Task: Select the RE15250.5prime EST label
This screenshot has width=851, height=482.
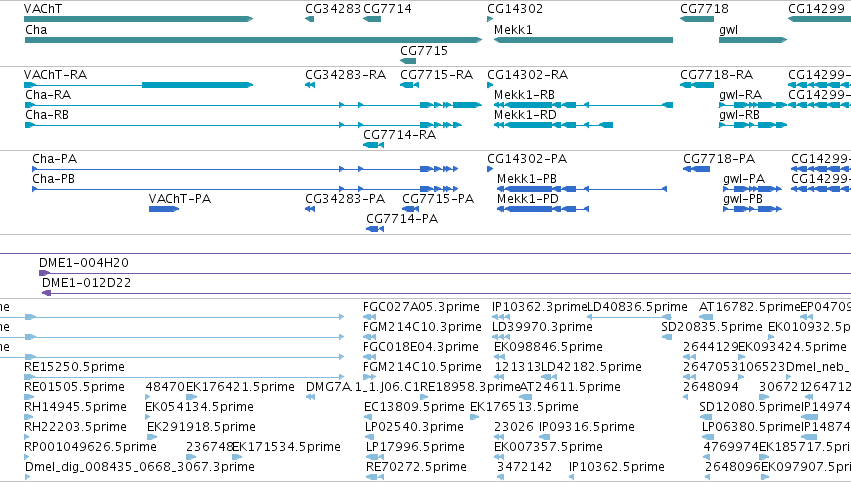Action: pos(74,367)
